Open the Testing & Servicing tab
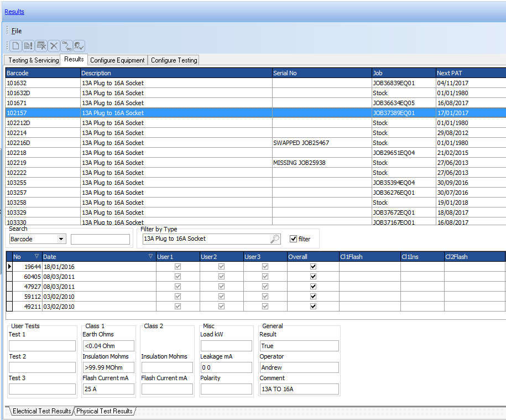The image size is (506, 420). click(33, 60)
